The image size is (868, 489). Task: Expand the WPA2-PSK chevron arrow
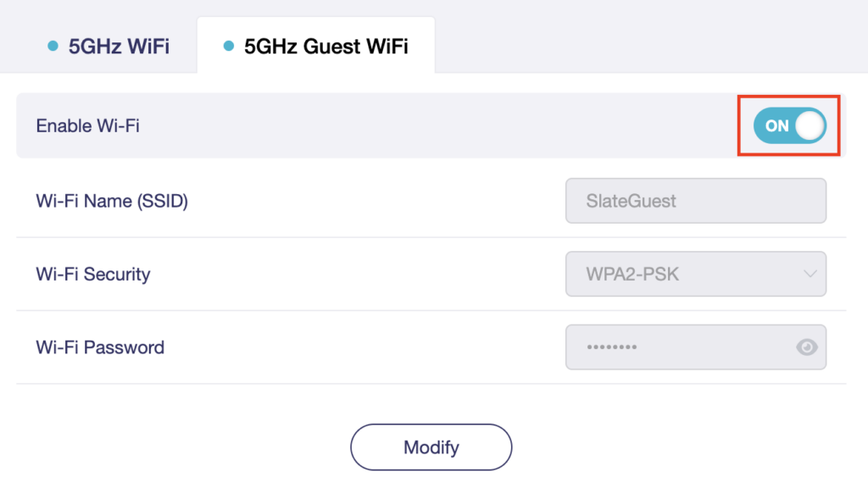tap(810, 274)
